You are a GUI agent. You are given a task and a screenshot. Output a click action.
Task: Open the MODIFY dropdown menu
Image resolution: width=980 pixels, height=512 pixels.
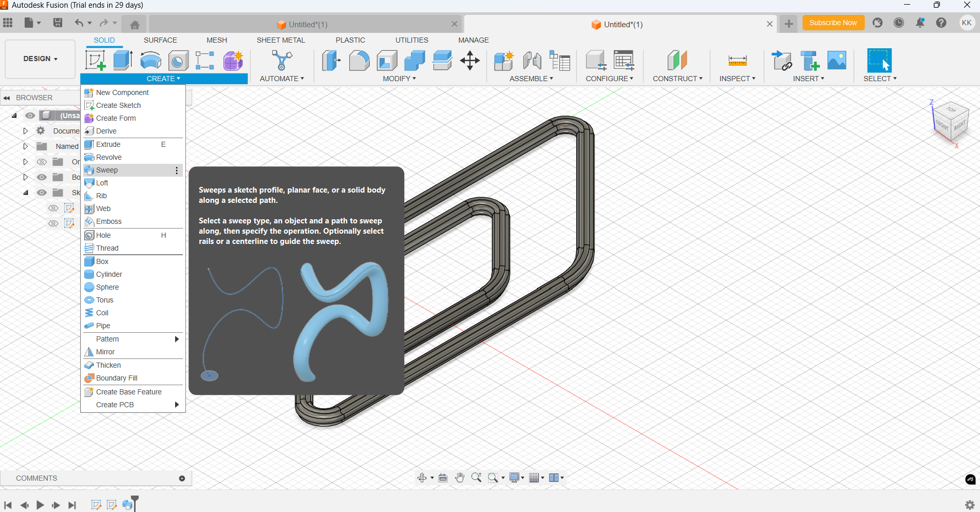(x=399, y=79)
